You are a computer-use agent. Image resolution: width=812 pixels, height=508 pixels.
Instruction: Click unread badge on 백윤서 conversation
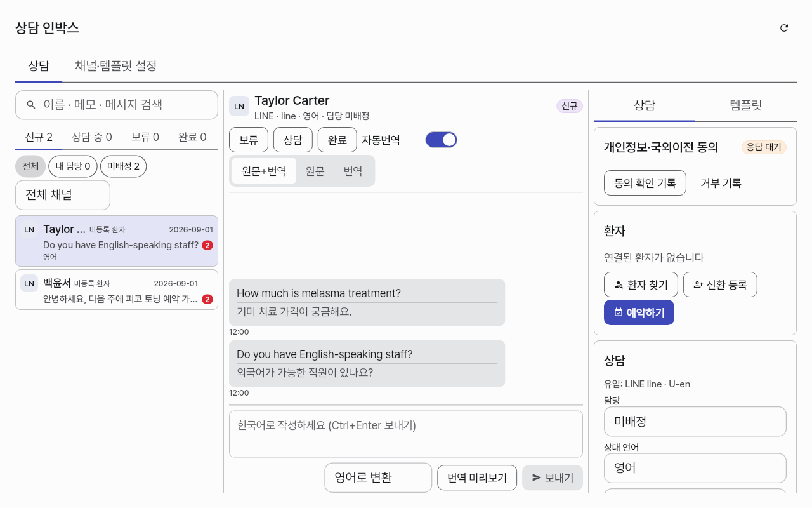207,299
